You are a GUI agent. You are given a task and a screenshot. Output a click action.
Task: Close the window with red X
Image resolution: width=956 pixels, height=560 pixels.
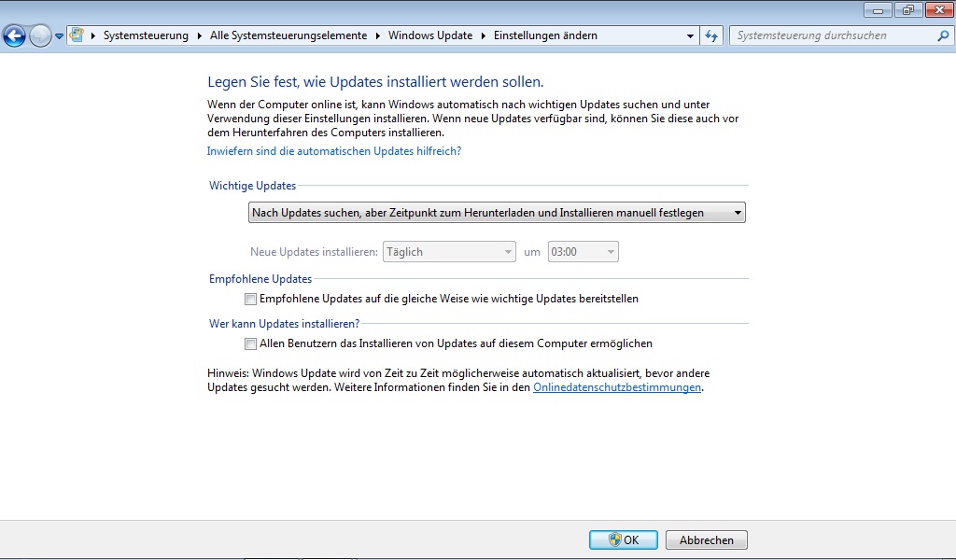coord(939,10)
